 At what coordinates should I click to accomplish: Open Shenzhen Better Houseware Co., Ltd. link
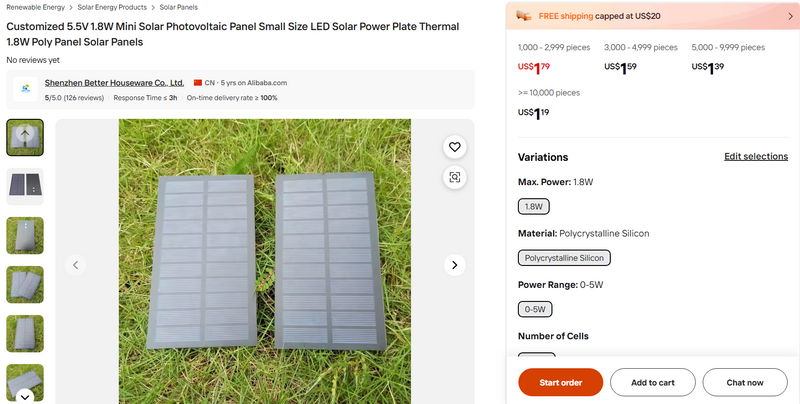(x=114, y=83)
